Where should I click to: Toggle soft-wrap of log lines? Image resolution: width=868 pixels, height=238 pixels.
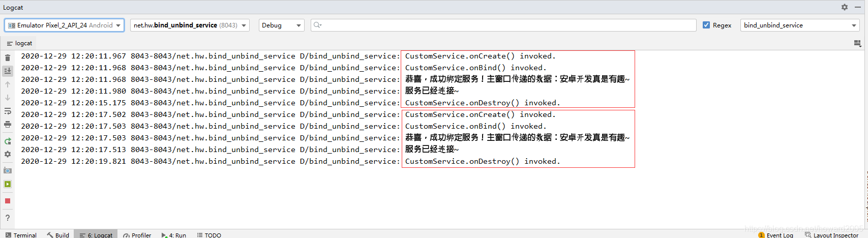(x=8, y=111)
